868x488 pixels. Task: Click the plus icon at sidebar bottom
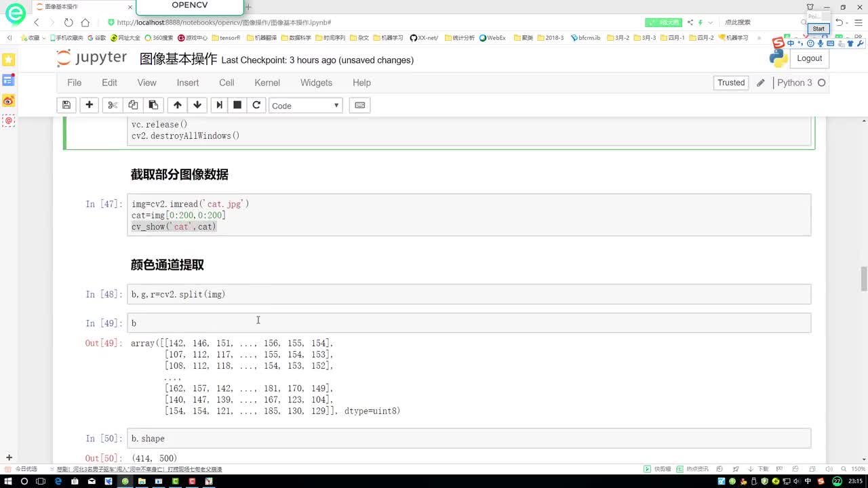click(9, 458)
